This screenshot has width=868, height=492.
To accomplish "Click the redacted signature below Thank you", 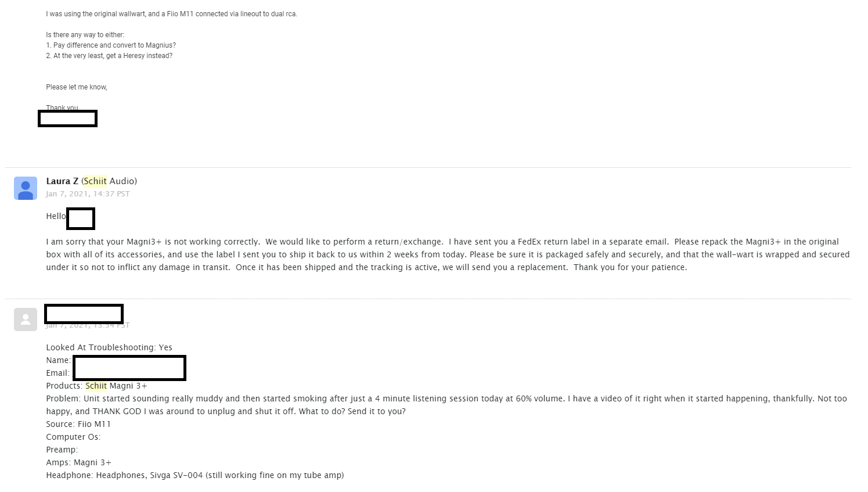I will pyautogui.click(x=67, y=118).
